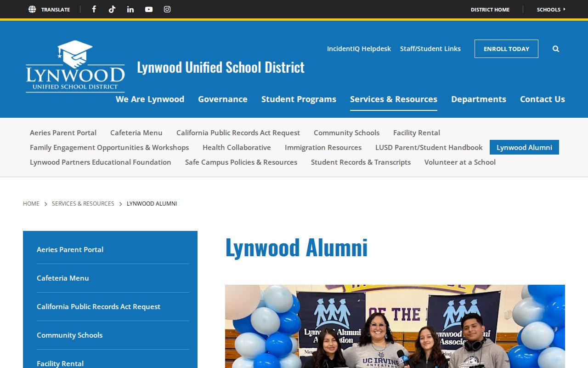Go to California Public Records Act Request submenu item
The height and width of the screenshot is (368, 588).
(238, 132)
